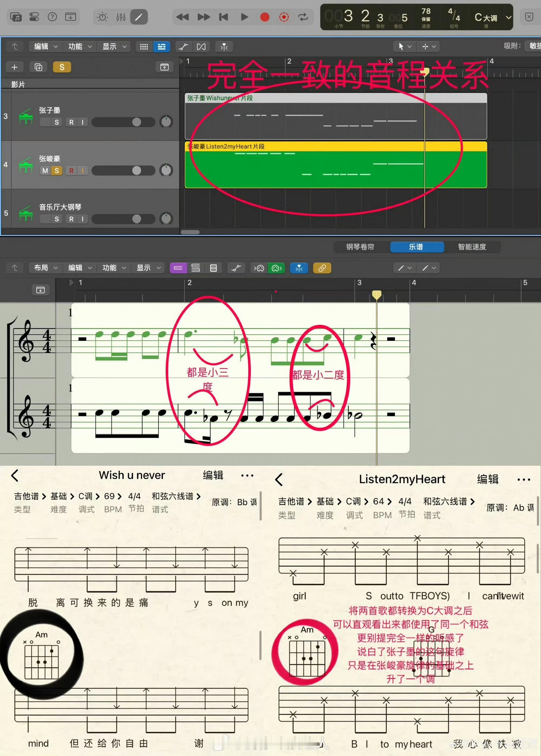Click the score editor playhead marker

[377, 295]
